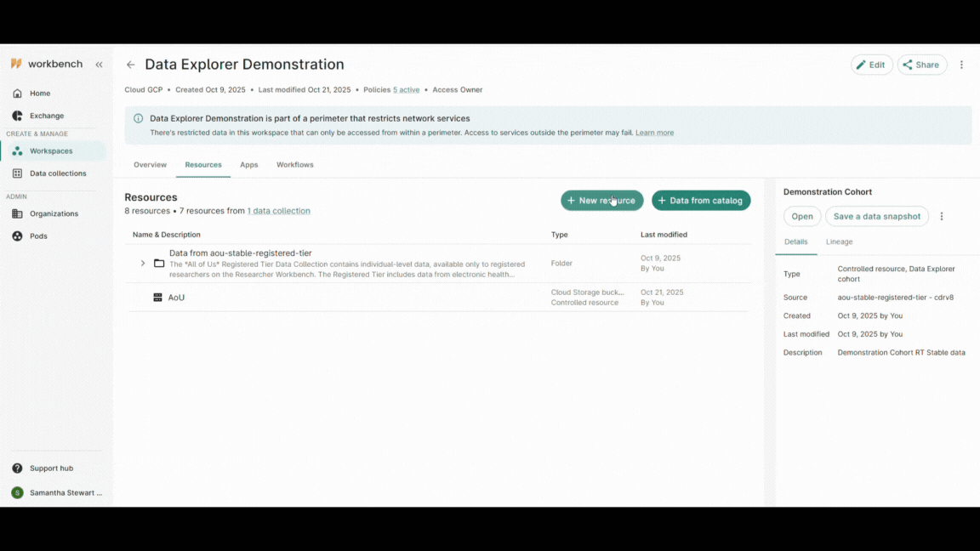Select the Data from aou-stable-registered-tier row name
980x551 pixels.
point(241,253)
